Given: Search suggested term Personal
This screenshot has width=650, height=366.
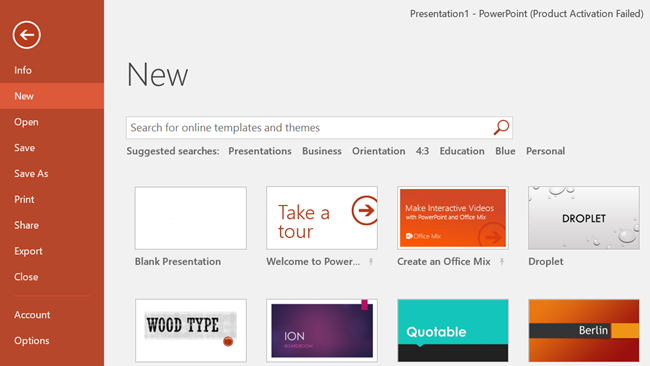Looking at the screenshot, I should [x=546, y=151].
